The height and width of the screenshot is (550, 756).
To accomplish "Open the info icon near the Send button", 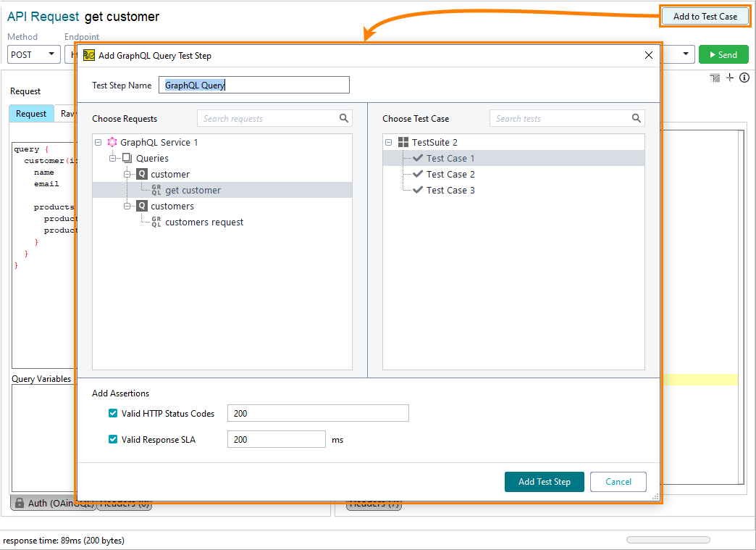I will click(x=744, y=78).
